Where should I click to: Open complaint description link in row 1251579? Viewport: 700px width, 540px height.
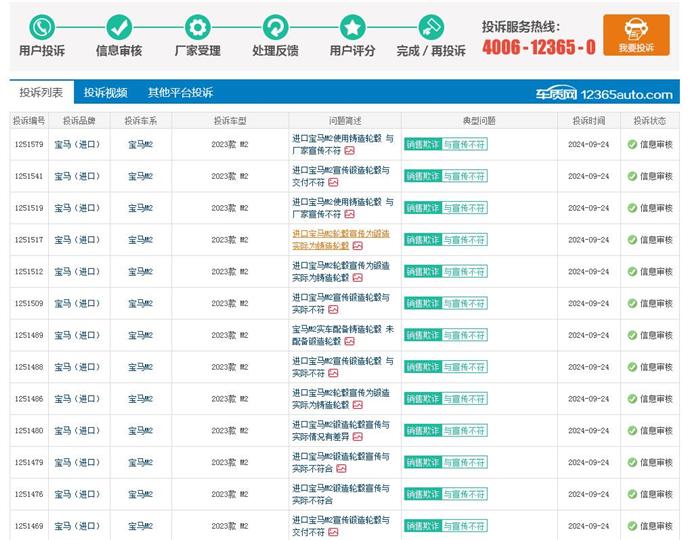click(x=343, y=144)
